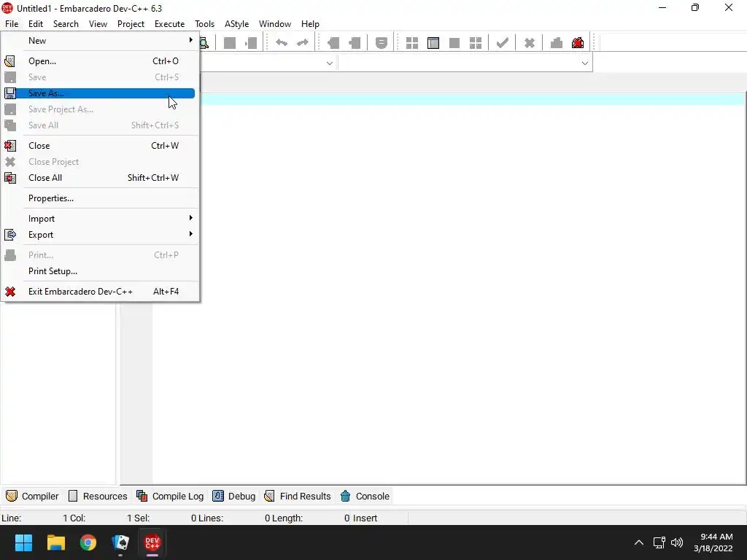The width and height of the screenshot is (747, 560).
Task: Click the Debug checkmark toolbar icon
Action: 502,43
